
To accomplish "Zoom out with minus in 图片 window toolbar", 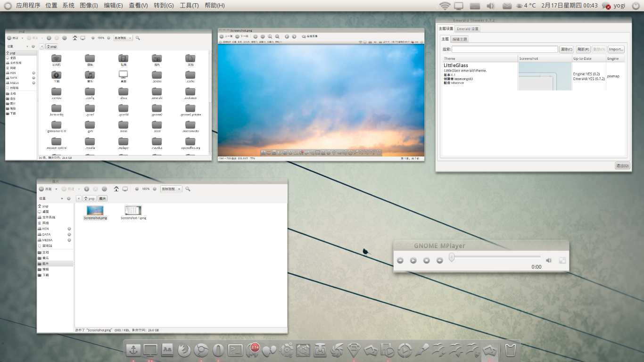I will coord(137,189).
